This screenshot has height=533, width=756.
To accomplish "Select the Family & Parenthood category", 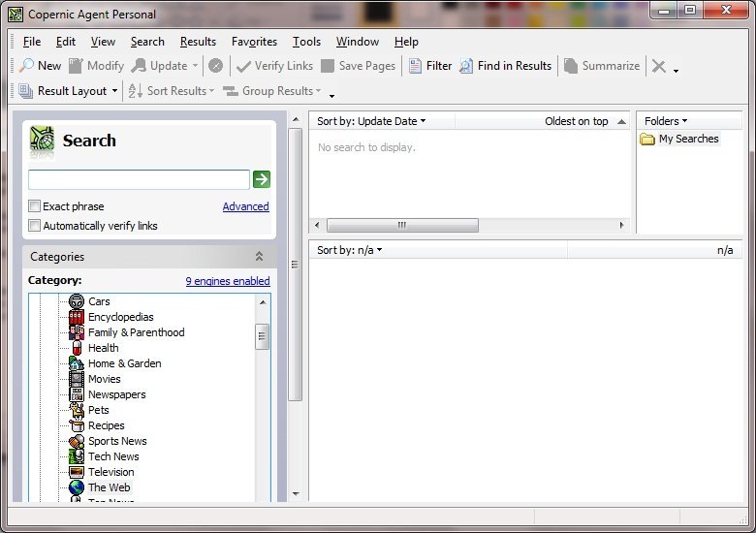I will (136, 332).
